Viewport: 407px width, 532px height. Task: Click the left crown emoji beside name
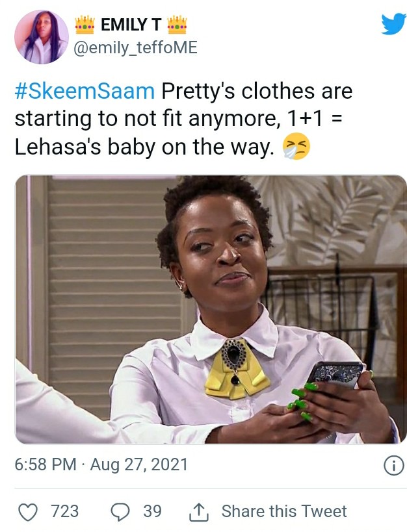[x=85, y=25]
